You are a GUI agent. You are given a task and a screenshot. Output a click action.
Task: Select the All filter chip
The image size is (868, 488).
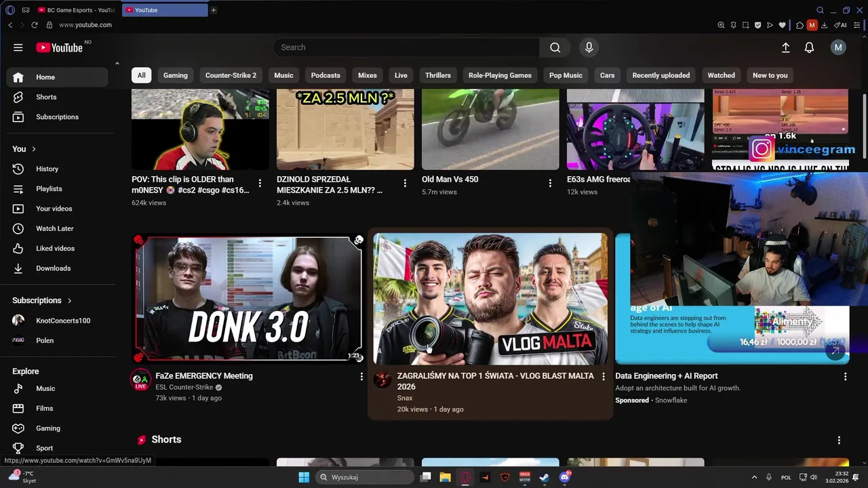[141, 75]
